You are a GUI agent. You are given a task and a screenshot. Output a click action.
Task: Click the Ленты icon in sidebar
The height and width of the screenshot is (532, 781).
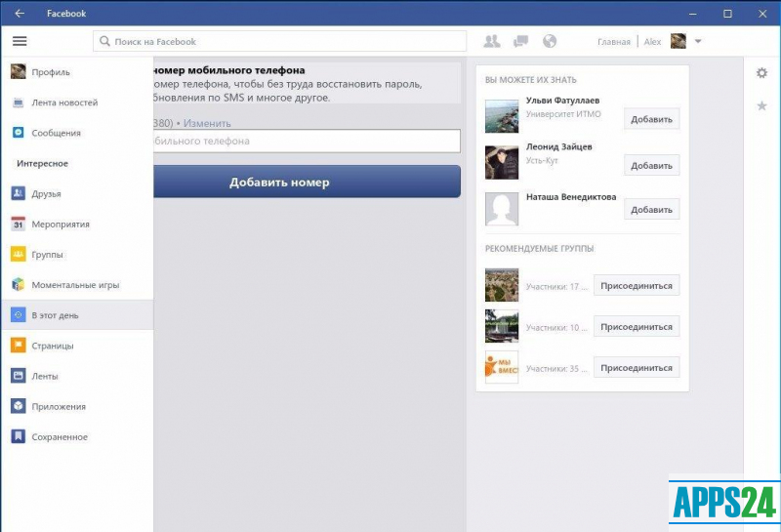[x=19, y=376]
